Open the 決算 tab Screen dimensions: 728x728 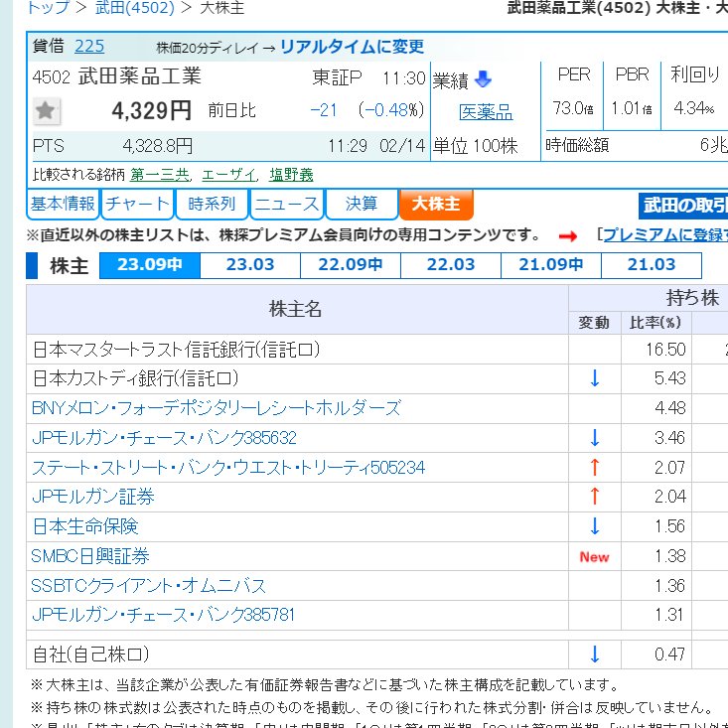(362, 205)
